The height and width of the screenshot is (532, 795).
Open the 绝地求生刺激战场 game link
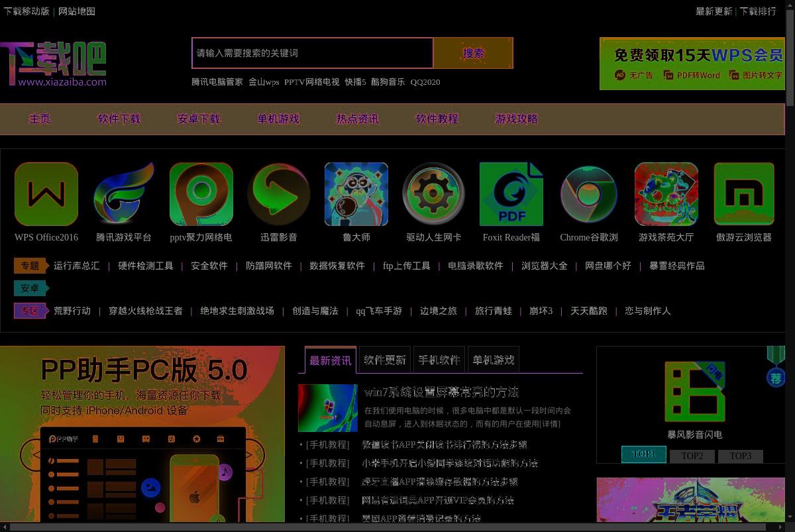pos(237,311)
